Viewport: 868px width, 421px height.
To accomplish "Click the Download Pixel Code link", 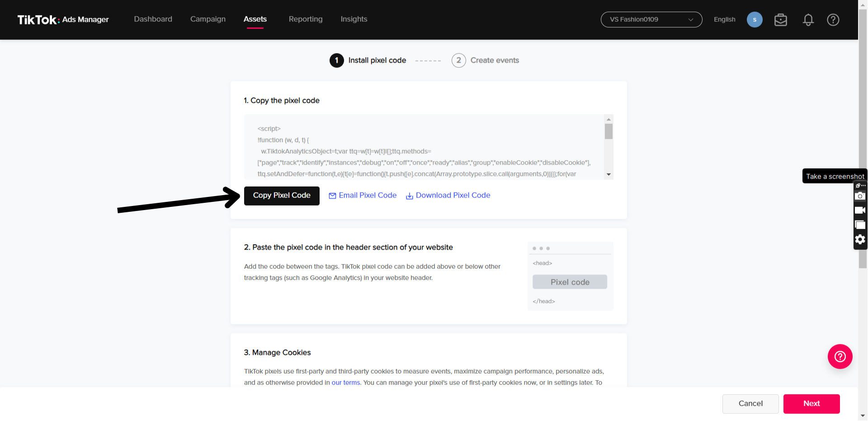I will click(x=448, y=196).
